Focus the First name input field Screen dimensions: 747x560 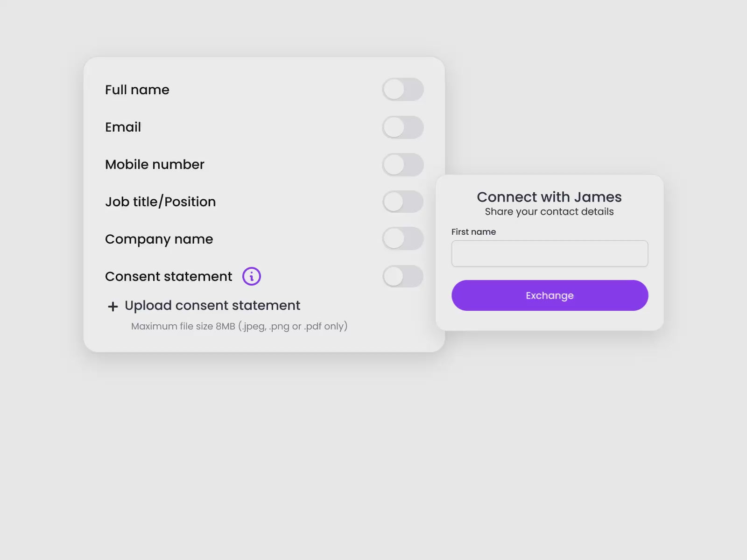[x=550, y=254]
